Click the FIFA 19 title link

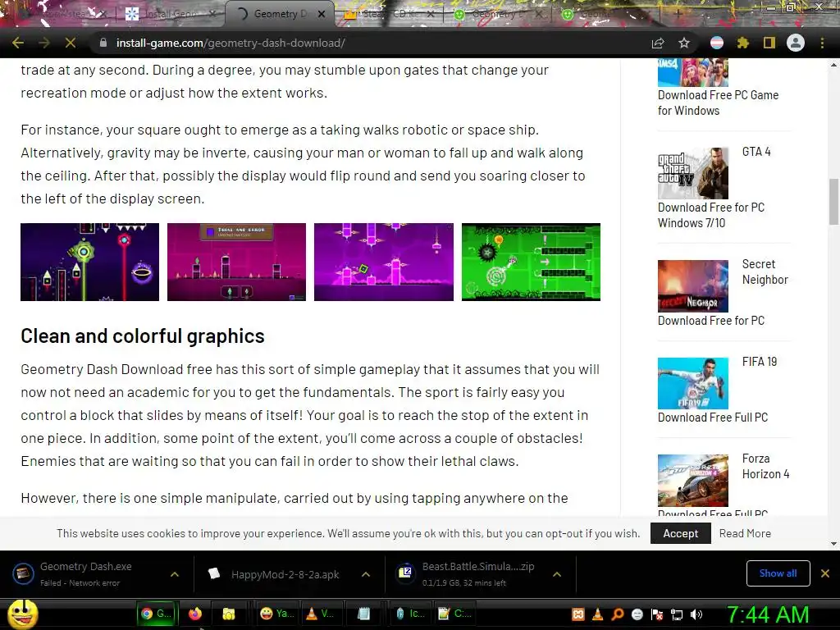[x=759, y=362]
